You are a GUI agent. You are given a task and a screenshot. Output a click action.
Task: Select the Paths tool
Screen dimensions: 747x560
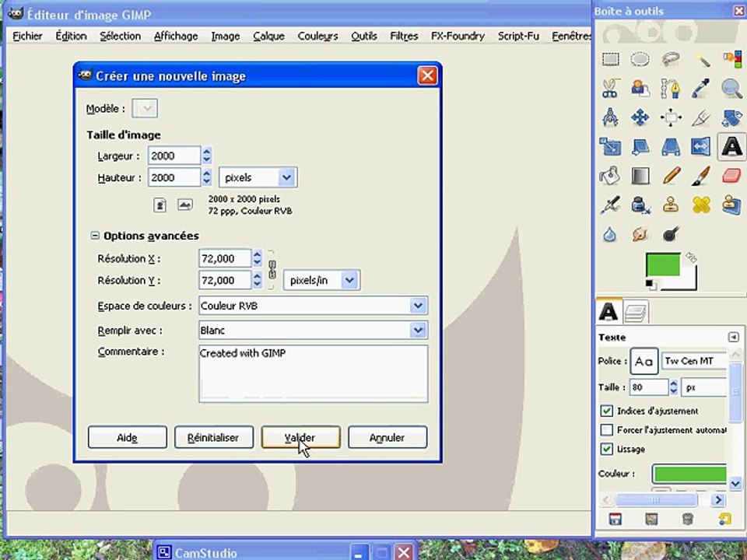coord(670,88)
